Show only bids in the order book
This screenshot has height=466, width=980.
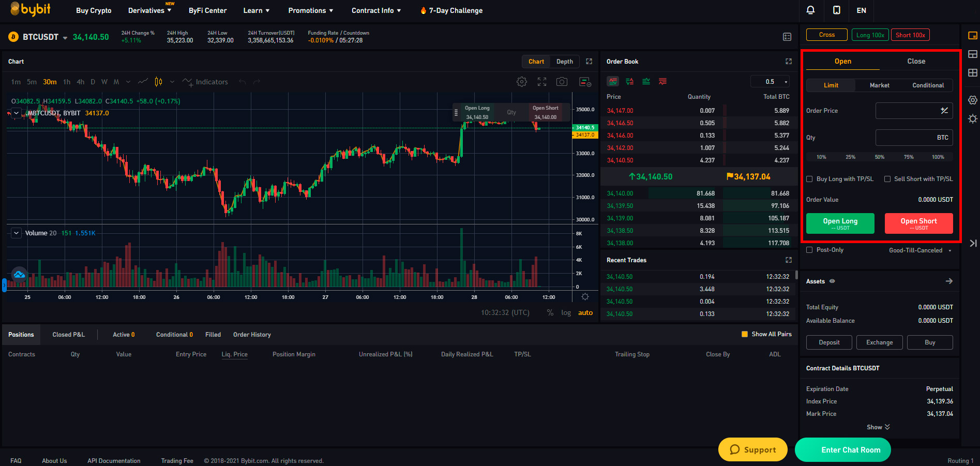(646, 82)
